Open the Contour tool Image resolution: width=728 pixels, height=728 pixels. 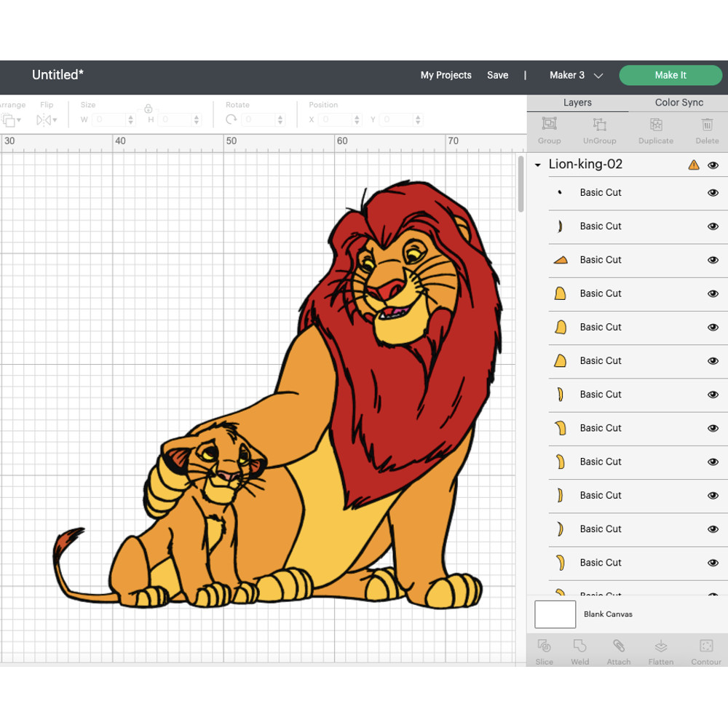point(705,651)
